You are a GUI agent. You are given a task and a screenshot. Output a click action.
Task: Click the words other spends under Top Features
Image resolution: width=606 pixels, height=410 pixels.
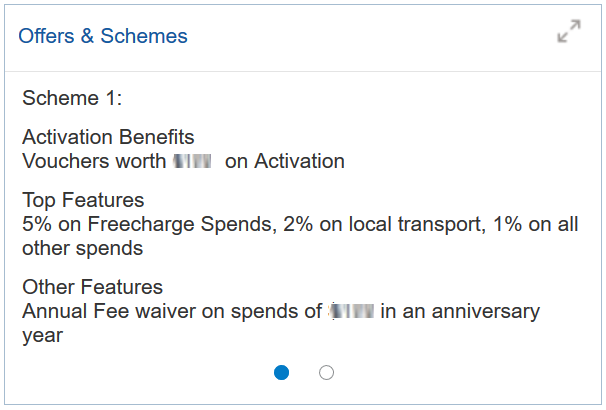pyautogui.click(x=82, y=248)
